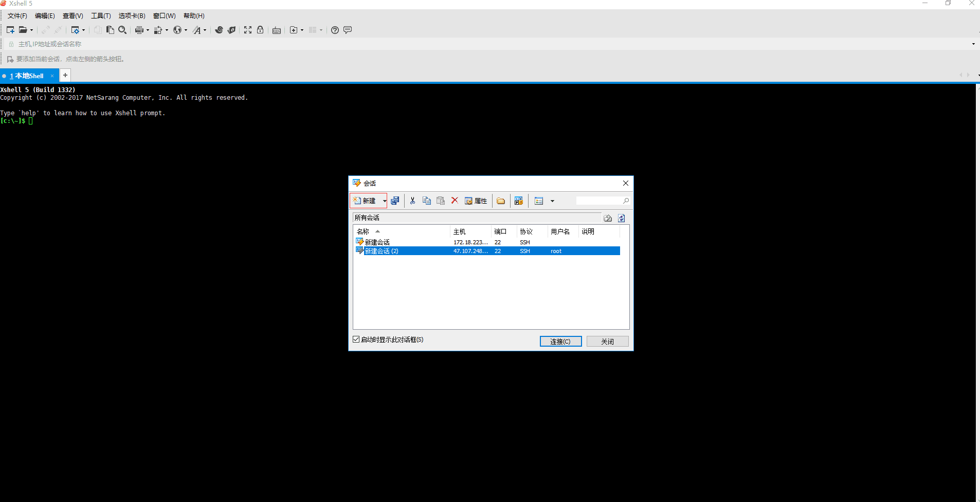Image resolution: width=980 pixels, height=502 pixels.
Task: Click the add-current-session arrow icon
Action: (10, 59)
